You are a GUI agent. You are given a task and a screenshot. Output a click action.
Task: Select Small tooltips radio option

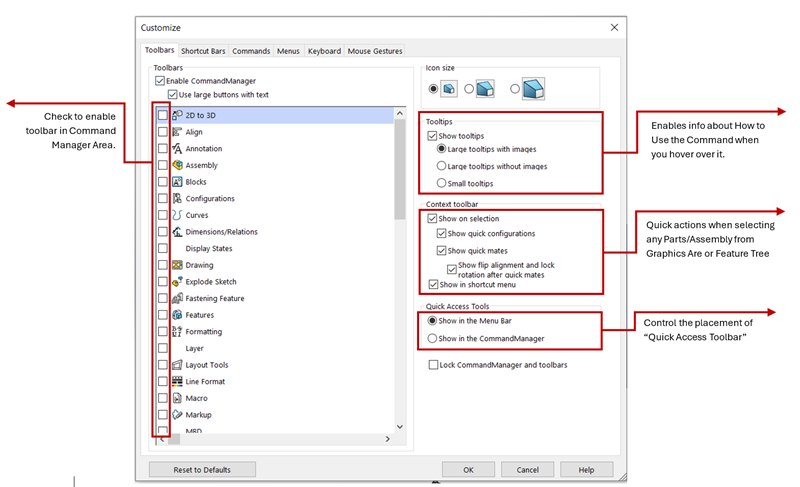pos(442,183)
